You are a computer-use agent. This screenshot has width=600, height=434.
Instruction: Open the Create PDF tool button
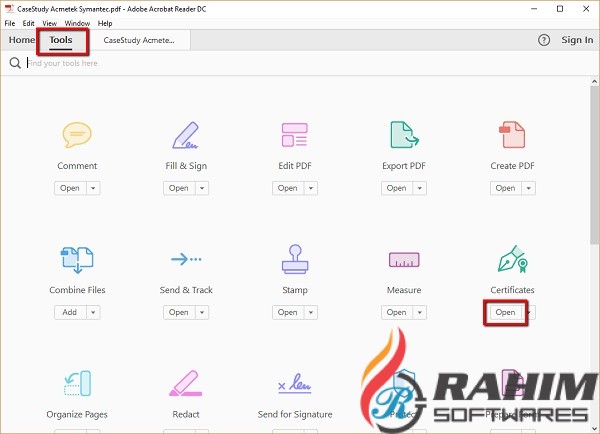(x=505, y=188)
